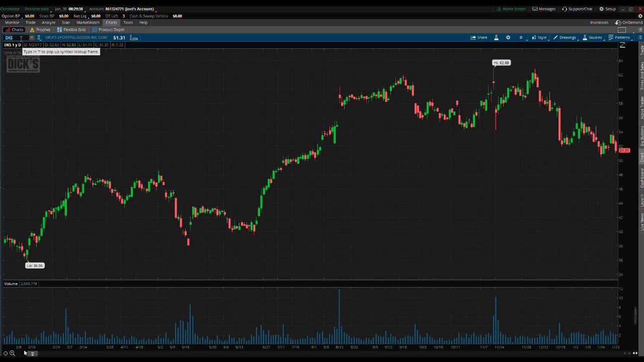Click the list menu icon beside grid selector

640,30
